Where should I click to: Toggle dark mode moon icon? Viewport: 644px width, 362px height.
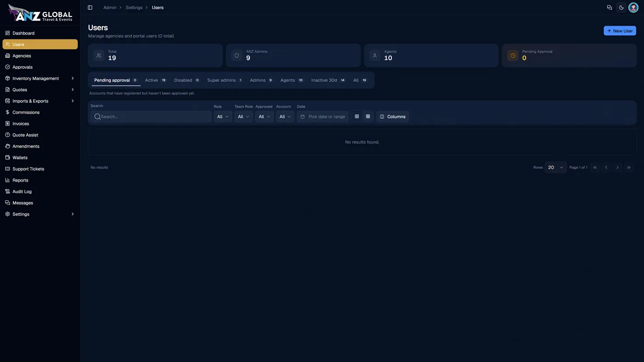coord(621,7)
